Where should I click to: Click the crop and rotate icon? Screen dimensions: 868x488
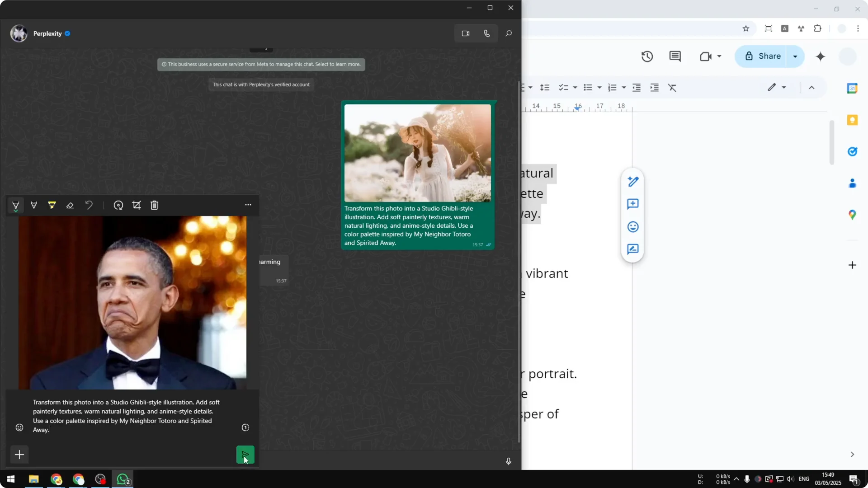(137, 206)
